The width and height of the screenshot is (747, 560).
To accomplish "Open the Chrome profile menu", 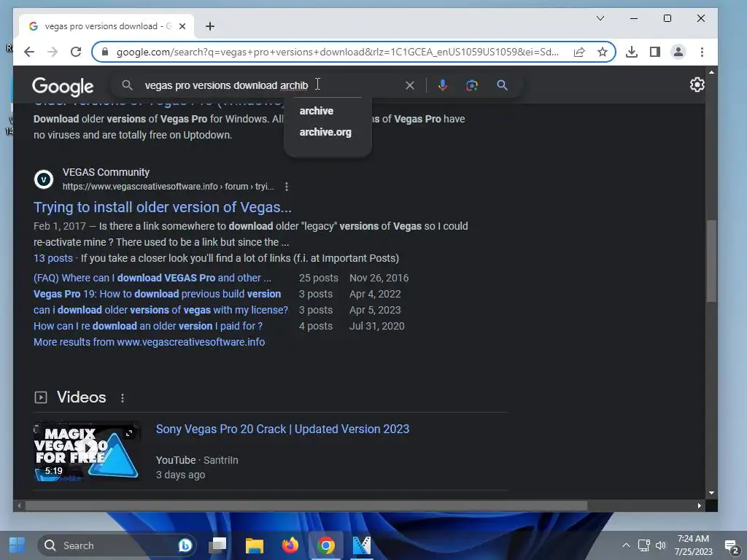I will click(678, 52).
